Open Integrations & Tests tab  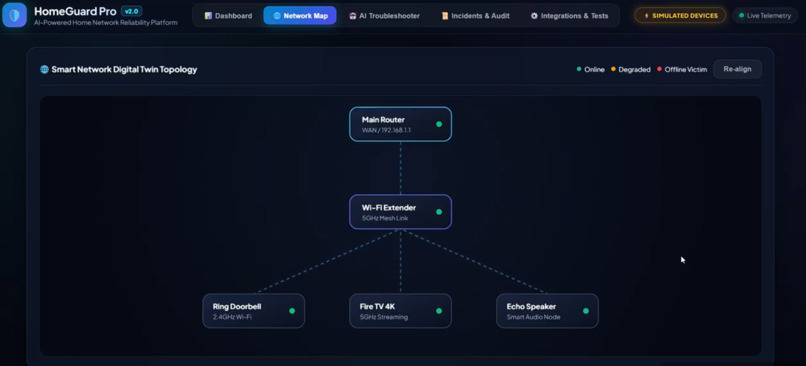pyautogui.click(x=569, y=16)
